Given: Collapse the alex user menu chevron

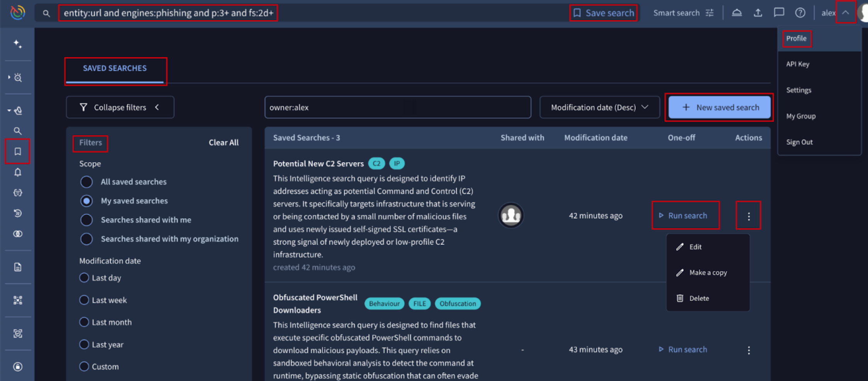Looking at the screenshot, I should pos(845,13).
